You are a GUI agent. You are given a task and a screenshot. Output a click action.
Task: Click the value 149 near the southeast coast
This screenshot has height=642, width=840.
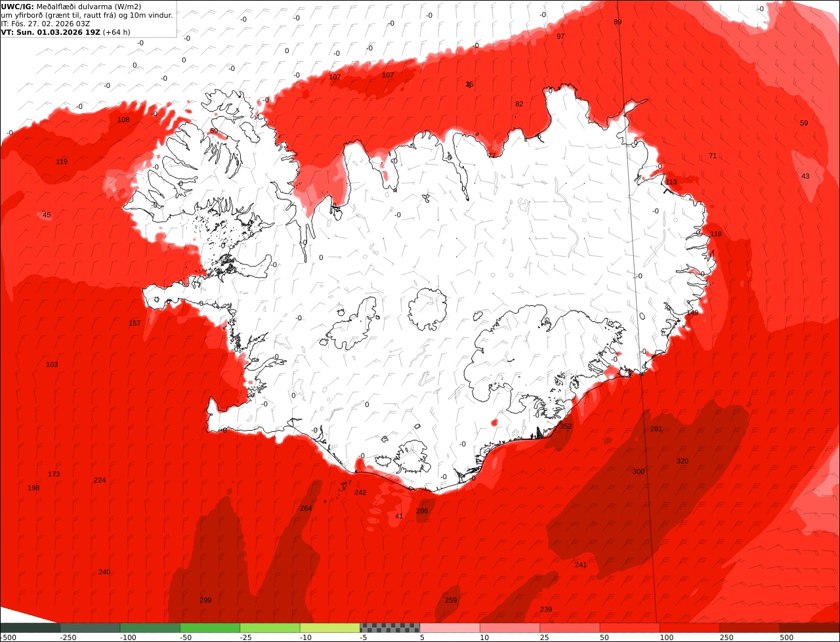(693, 312)
